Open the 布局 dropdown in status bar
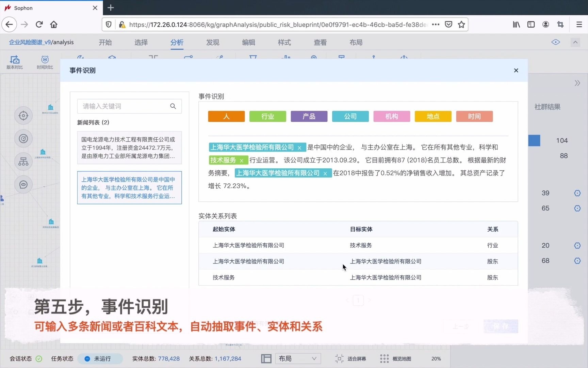This screenshot has height=368, width=588. 298,359
